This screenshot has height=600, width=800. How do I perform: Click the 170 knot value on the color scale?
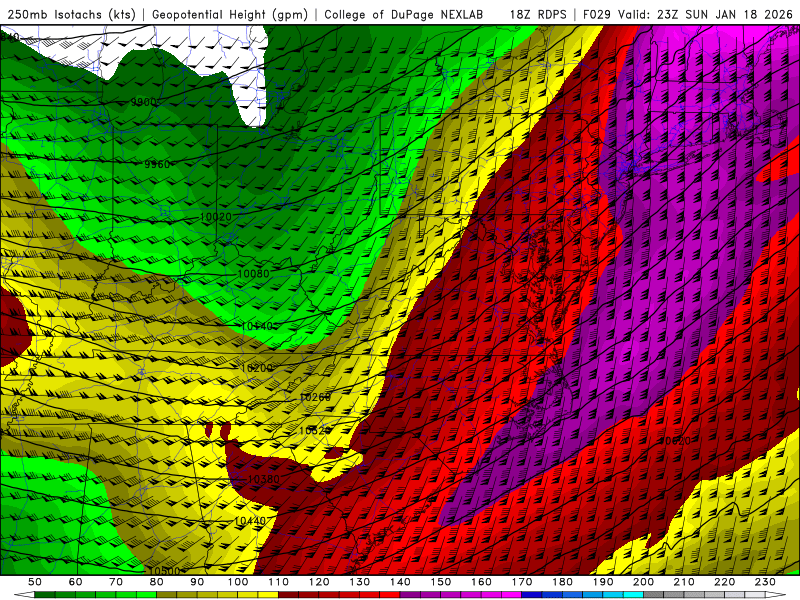pos(522,582)
